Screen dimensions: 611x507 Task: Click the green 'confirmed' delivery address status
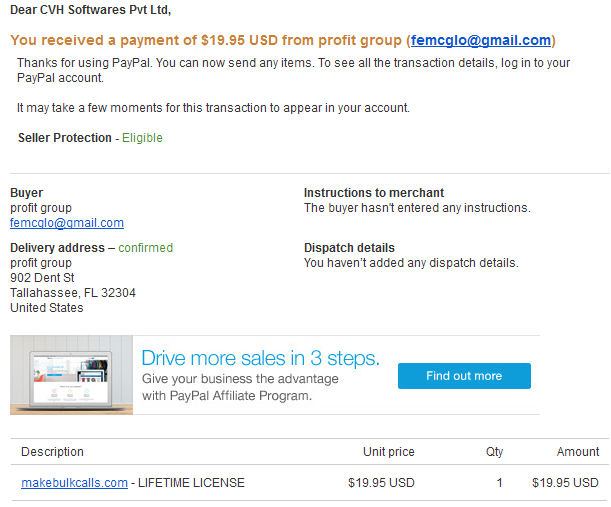[145, 248]
